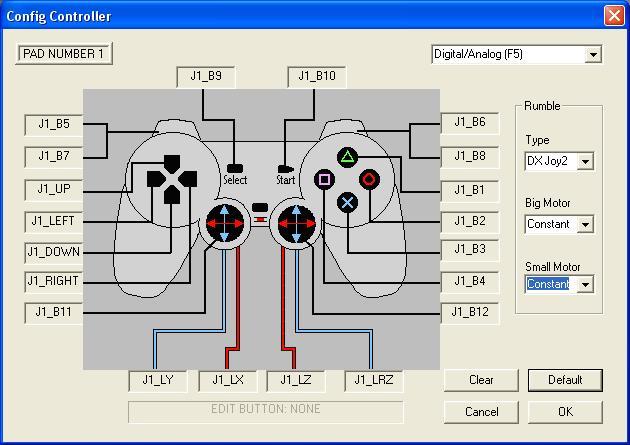The height and width of the screenshot is (445, 630).
Task: Edit the J1_LRZ axis mapping
Action: click(374, 380)
